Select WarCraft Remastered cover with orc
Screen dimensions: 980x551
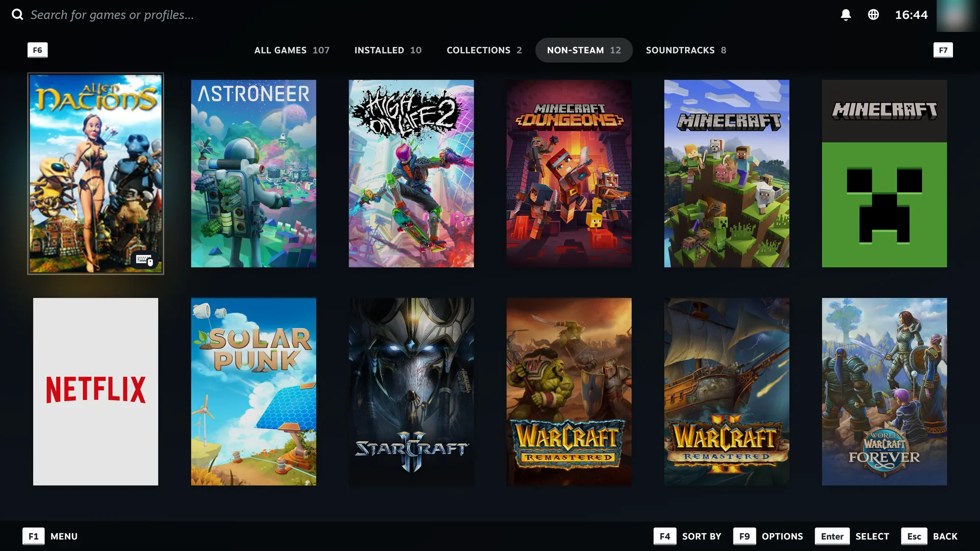click(569, 392)
